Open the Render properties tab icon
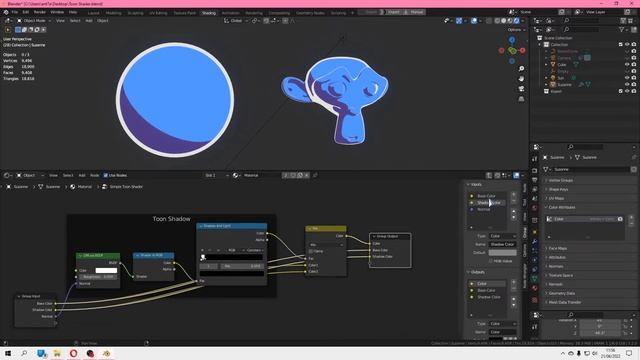 pyautogui.click(x=534, y=170)
